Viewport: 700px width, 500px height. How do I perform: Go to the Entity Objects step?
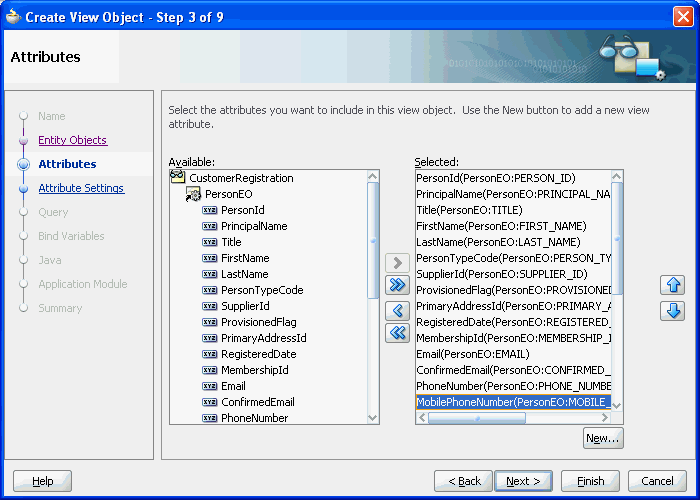point(72,140)
